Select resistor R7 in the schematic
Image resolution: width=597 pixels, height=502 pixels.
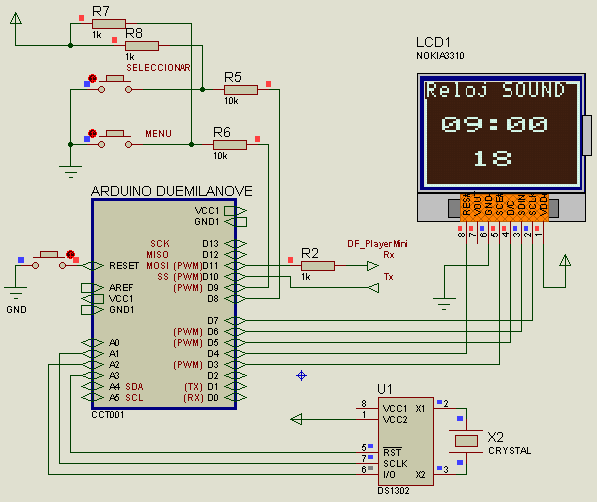(109, 24)
